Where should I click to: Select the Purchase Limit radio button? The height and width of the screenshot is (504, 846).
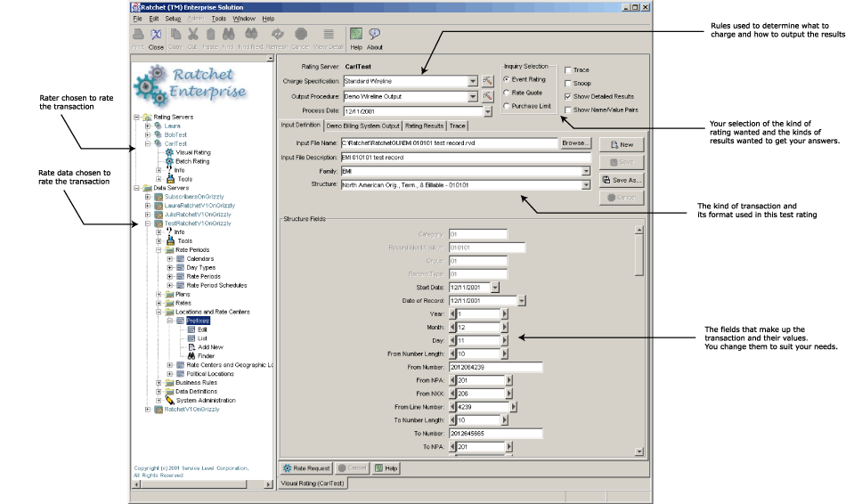point(507,106)
